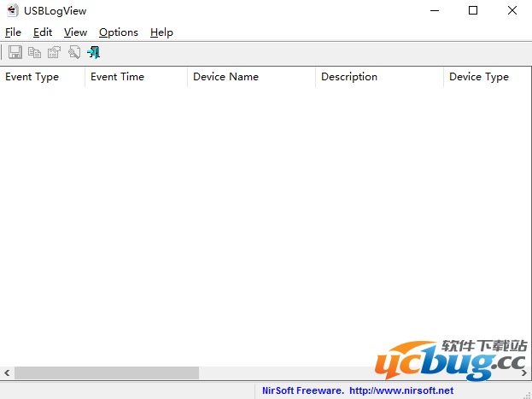
Task: Click the USBLogView app icon in title bar
Action: (x=13, y=11)
